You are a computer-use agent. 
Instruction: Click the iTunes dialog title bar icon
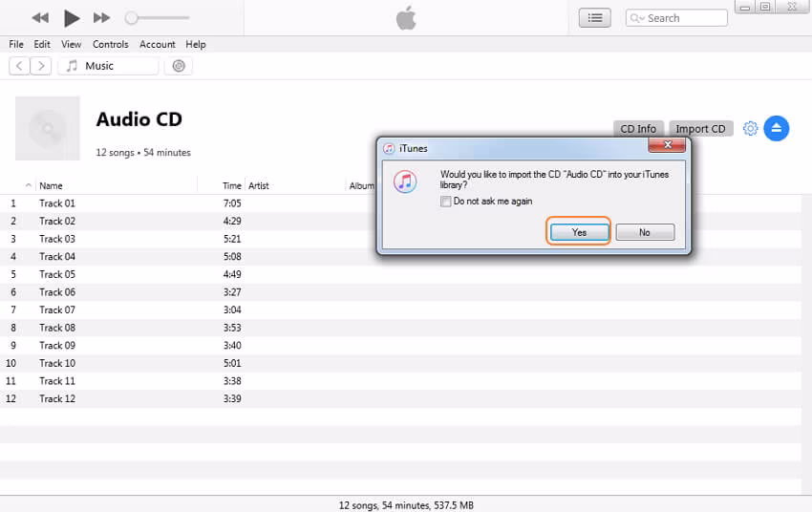tap(389, 149)
